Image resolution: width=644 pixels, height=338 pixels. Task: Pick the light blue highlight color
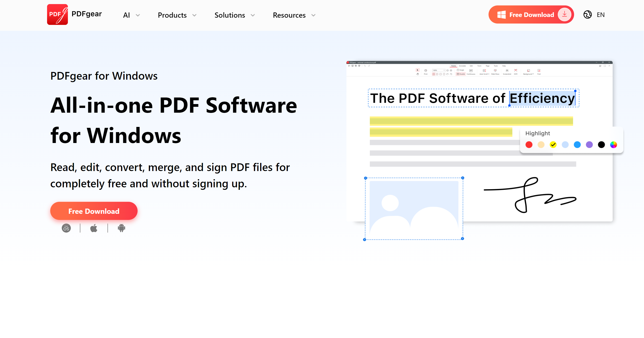[x=565, y=145]
